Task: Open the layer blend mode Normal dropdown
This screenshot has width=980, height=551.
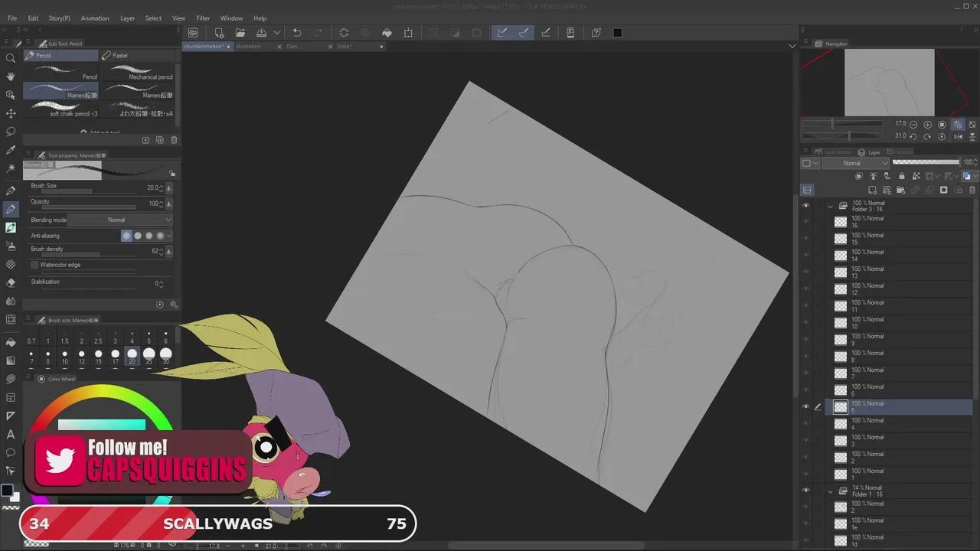Action: 855,163
